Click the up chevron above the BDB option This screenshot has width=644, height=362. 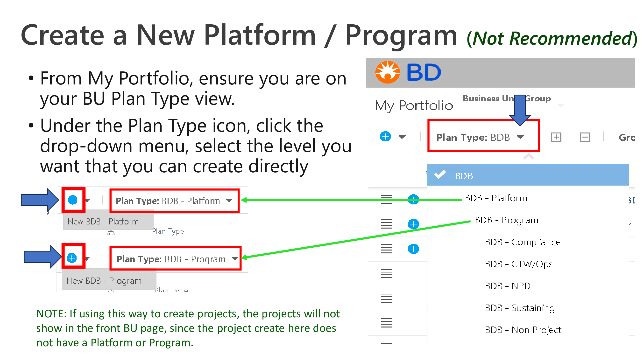pos(528,157)
